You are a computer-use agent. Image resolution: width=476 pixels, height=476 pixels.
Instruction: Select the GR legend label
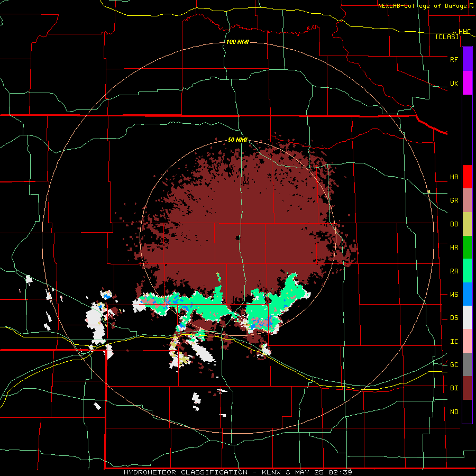click(x=454, y=200)
